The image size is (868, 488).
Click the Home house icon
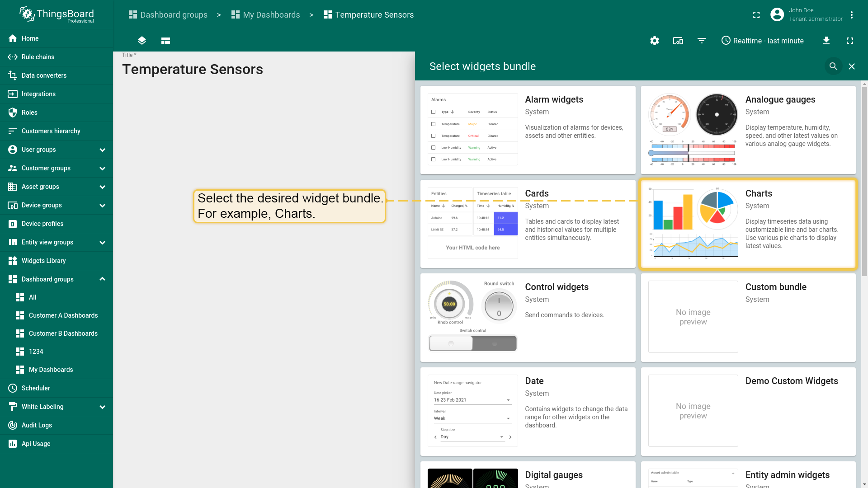tap(13, 38)
